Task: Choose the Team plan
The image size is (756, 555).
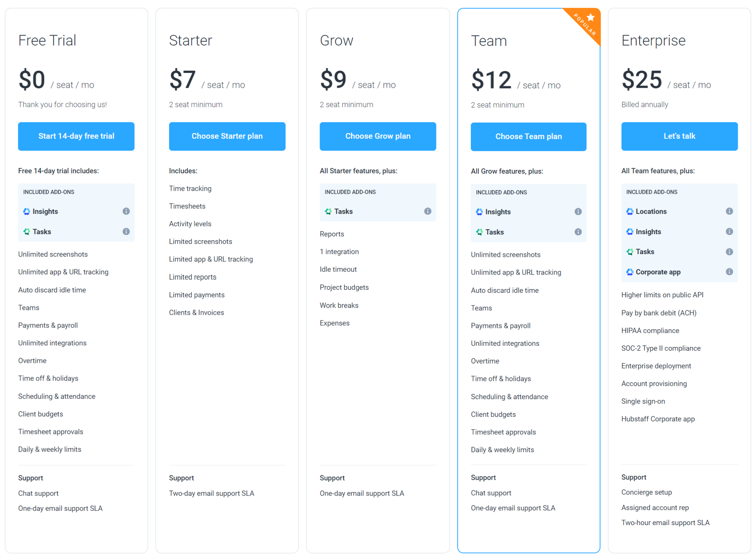Action: coord(528,137)
